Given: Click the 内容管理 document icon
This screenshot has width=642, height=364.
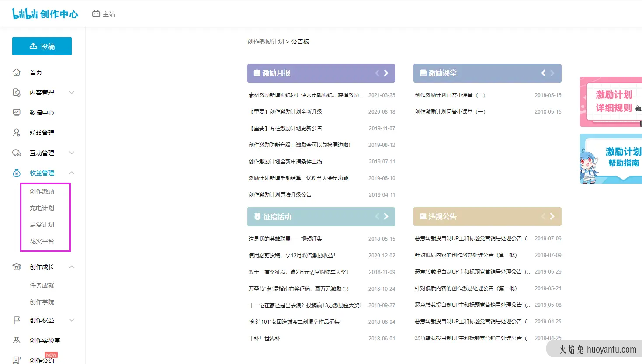Looking at the screenshot, I should [x=17, y=93].
